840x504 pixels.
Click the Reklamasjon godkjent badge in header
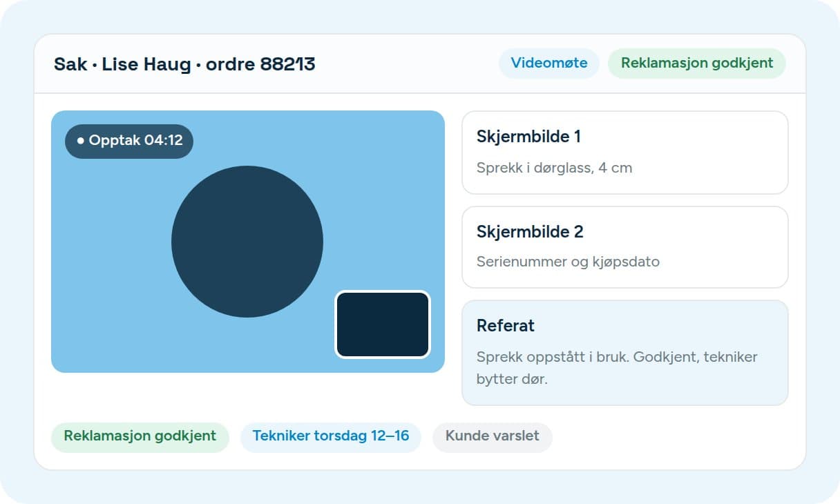click(x=696, y=64)
